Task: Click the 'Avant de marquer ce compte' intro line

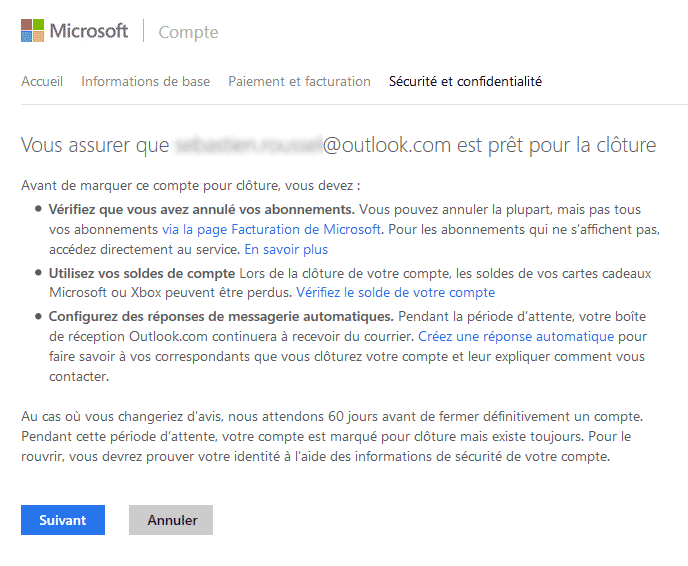Action: click(x=191, y=186)
